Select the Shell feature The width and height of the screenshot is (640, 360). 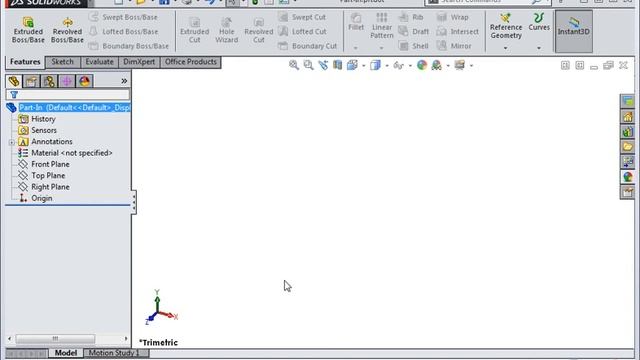point(413,46)
